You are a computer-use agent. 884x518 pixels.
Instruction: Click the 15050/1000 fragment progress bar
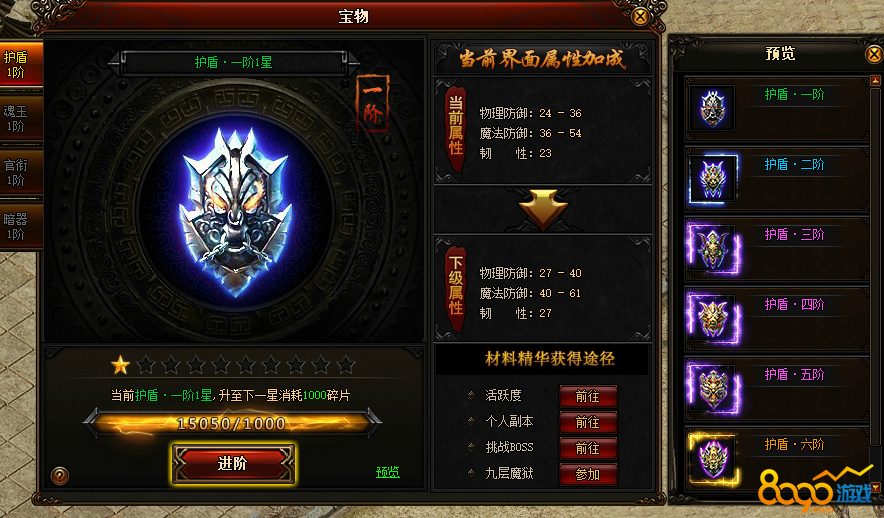point(232,423)
